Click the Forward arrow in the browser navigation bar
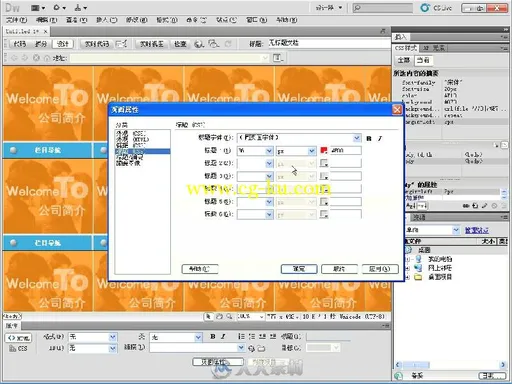Image resolution: width=512 pixels, height=384 pixels. [x=25, y=58]
